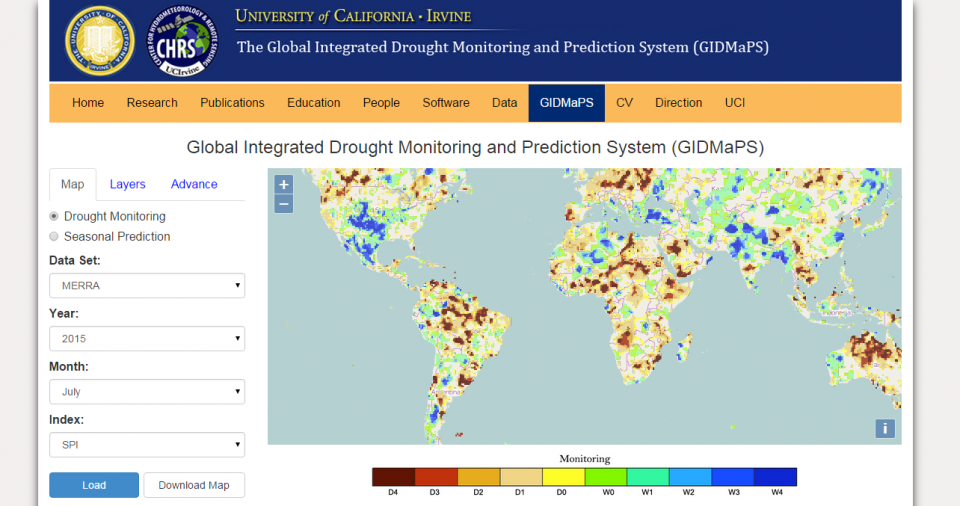Image resolution: width=960 pixels, height=506 pixels.
Task: Click the W3 blue legend swatch
Action: point(732,477)
